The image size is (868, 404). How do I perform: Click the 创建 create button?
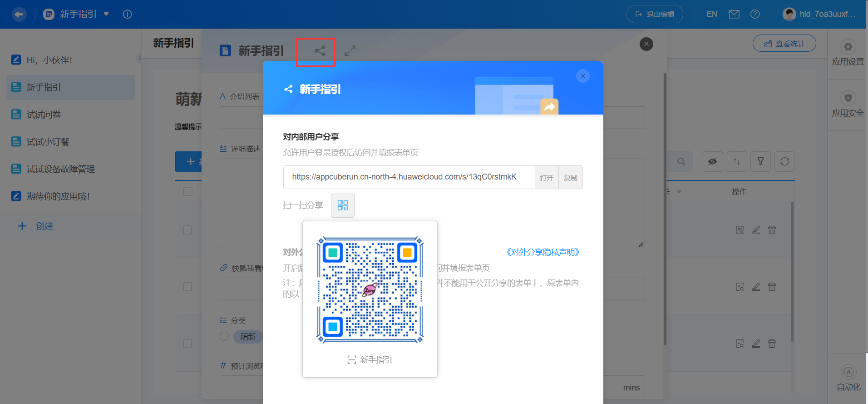36,226
